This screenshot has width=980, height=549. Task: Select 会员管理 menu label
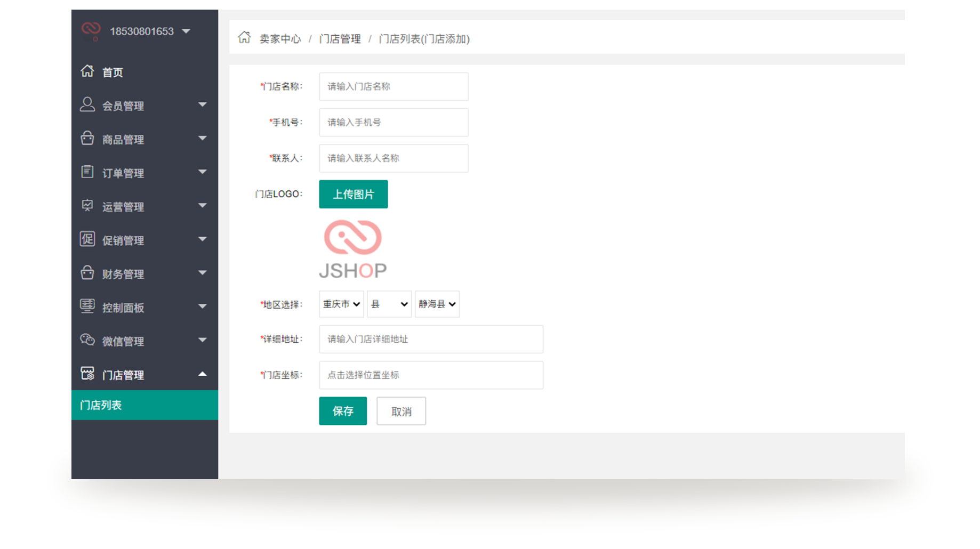tap(123, 106)
